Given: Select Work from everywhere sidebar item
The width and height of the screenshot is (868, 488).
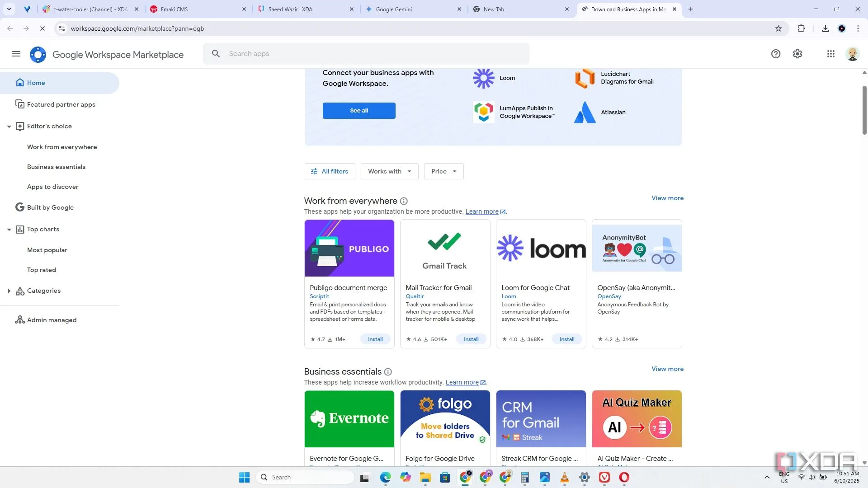Looking at the screenshot, I should [x=62, y=147].
